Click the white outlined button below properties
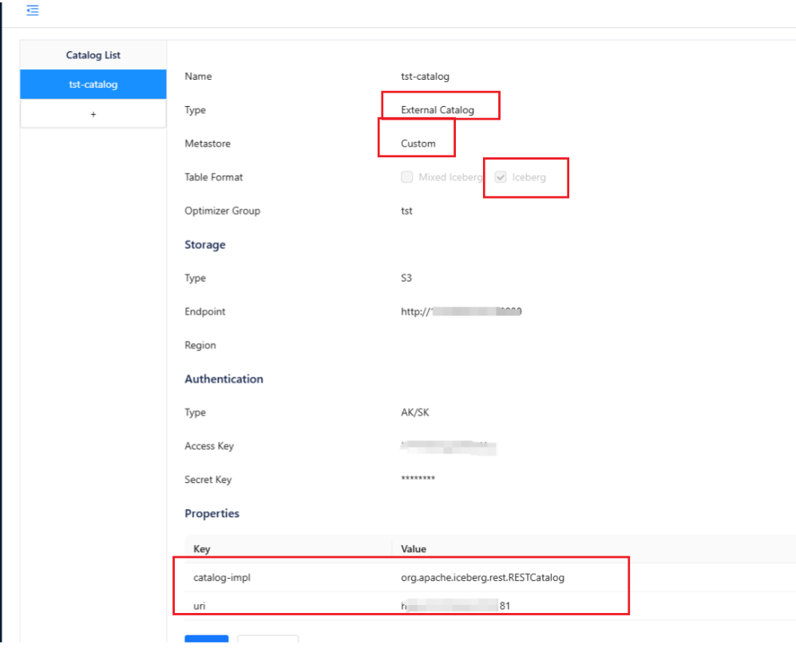 tap(268, 638)
